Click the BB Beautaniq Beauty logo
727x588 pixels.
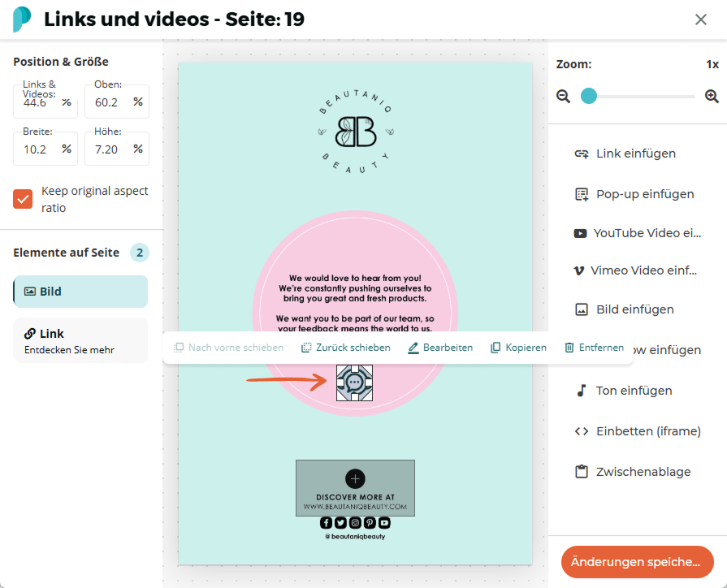pos(356,132)
